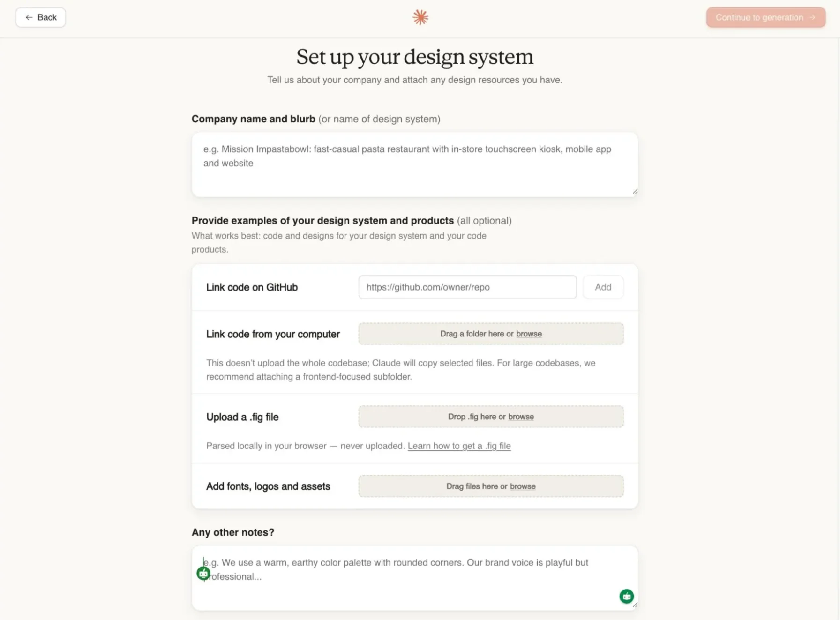Image resolution: width=840 pixels, height=620 pixels.
Task: Click the Add button for GitHub link
Action: [x=603, y=287]
